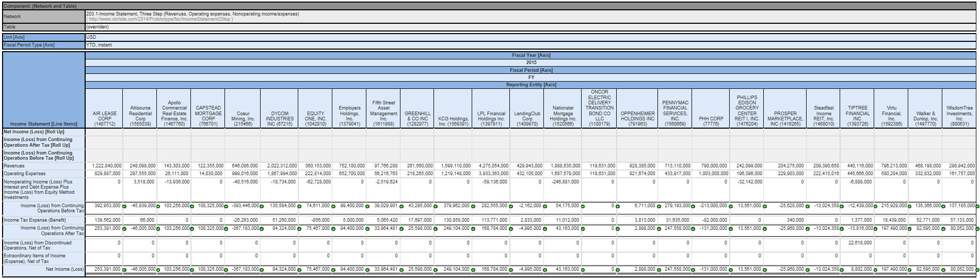Click the Reporting Entity [Axis] header
The height and width of the screenshot is (279, 980).
click(x=531, y=85)
